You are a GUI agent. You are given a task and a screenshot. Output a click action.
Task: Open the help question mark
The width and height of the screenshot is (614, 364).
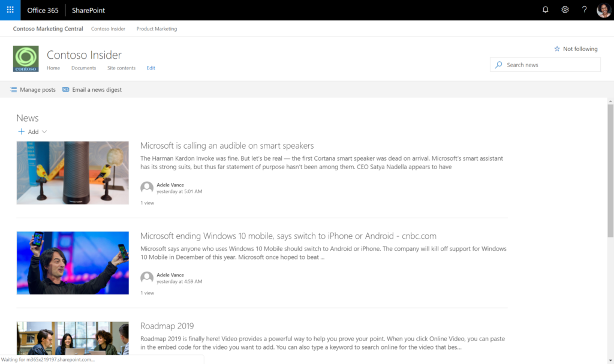point(584,10)
